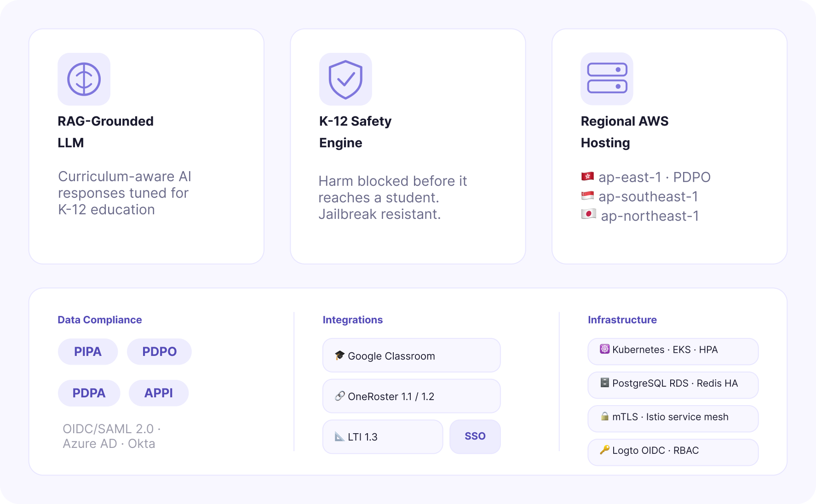Select the PDPO compliance badge
The height and width of the screenshot is (504, 816).
click(x=159, y=352)
